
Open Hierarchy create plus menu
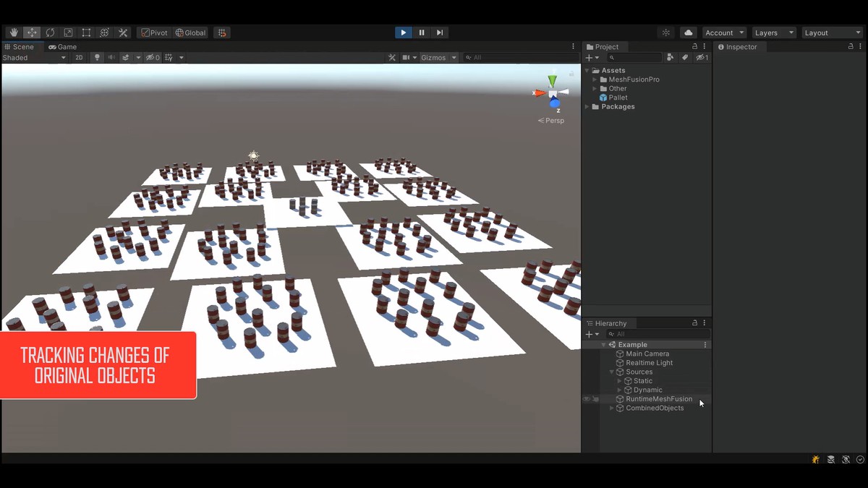[x=592, y=334]
